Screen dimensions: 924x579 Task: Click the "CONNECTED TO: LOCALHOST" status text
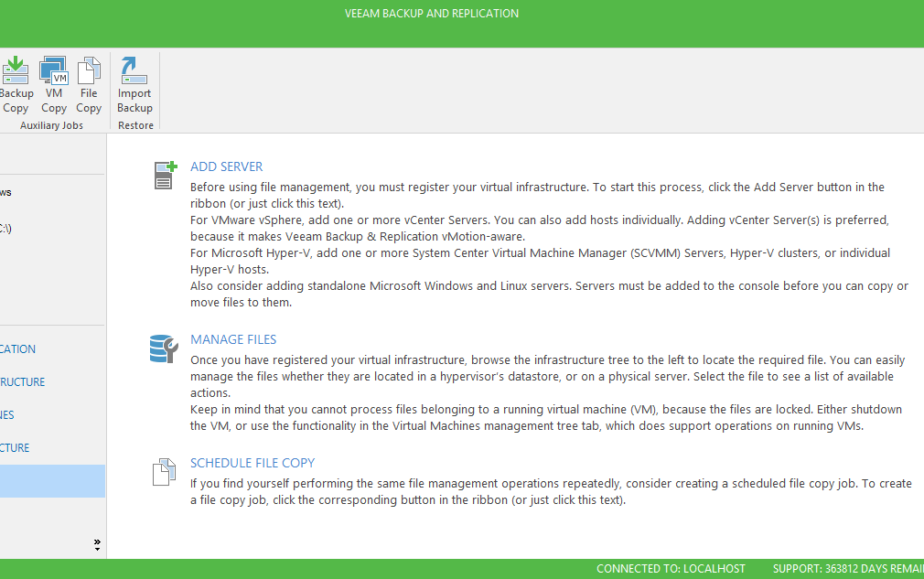pos(671,569)
